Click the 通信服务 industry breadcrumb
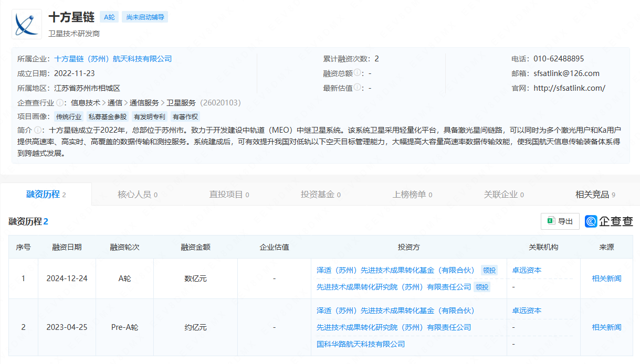Screen dimensions: 640x364 coord(144,103)
